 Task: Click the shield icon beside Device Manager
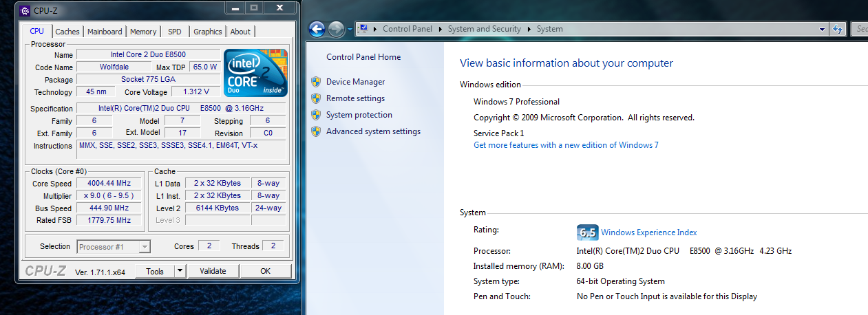tap(316, 82)
